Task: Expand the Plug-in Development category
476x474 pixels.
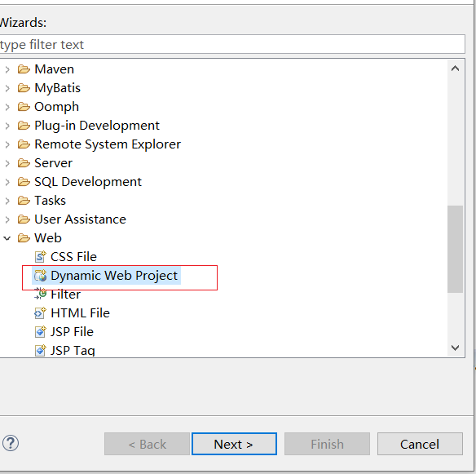Action: tap(7, 126)
